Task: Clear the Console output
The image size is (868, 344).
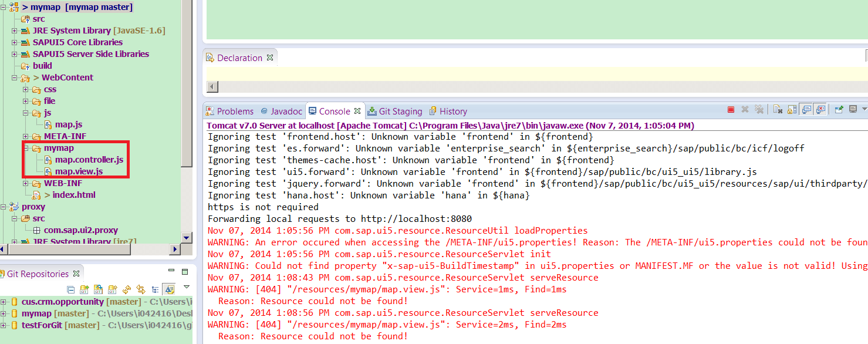Action: [x=777, y=109]
